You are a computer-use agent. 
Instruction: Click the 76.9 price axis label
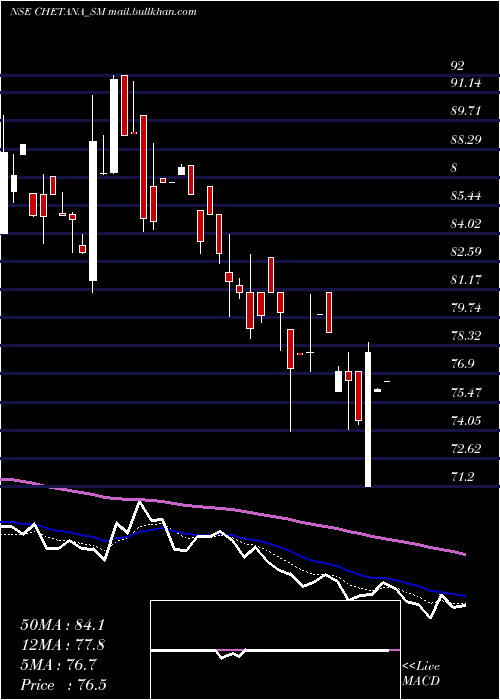click(x=462, y=364)
